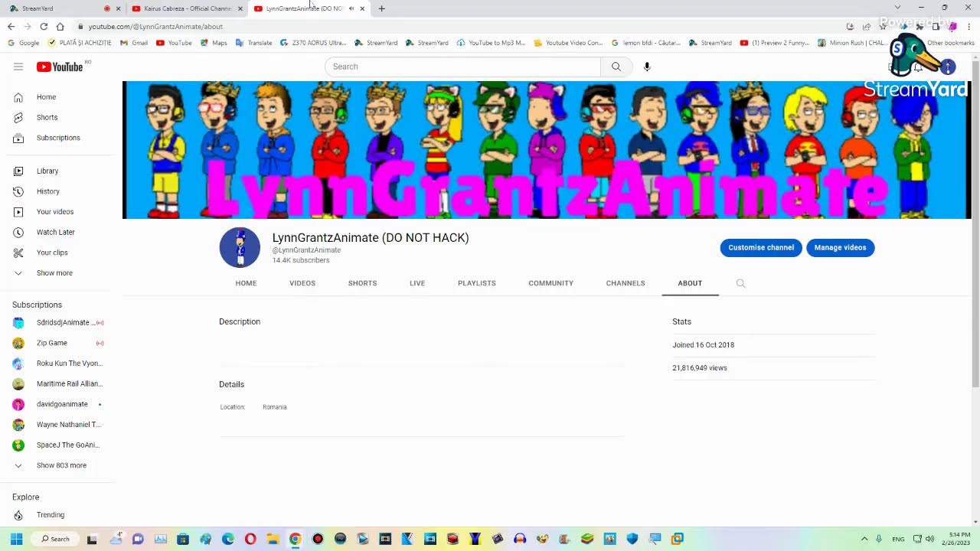Screen dimensions: 980x551
Task: Click the YouTube logo
Action: point(60,67)
